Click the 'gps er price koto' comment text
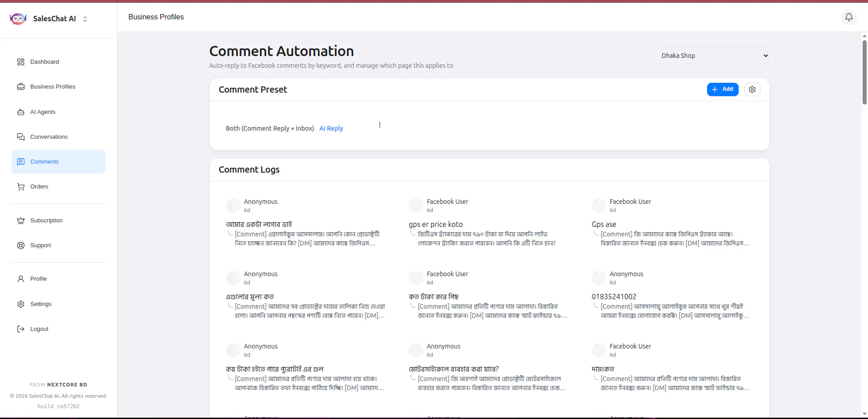This screenshot has width=868, height=419. coord(436,224)
